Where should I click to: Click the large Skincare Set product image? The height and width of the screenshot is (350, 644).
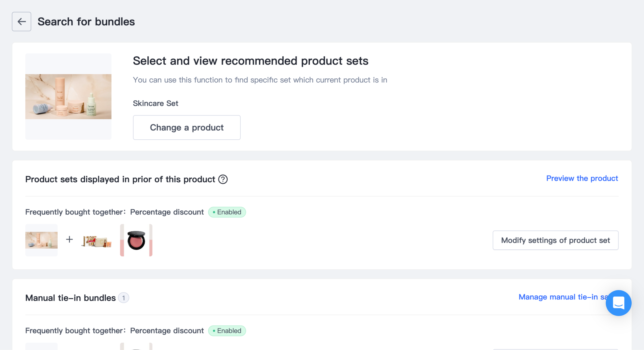tap(68, 96)
